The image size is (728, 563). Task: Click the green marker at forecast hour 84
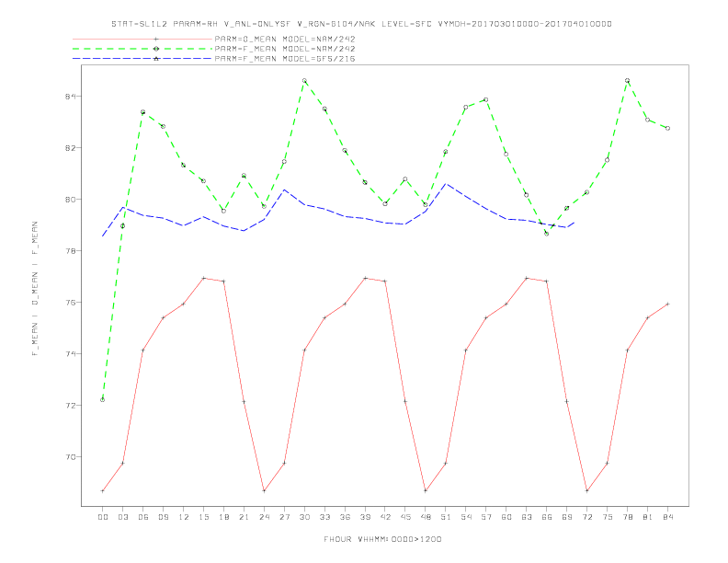[x=667, y=128]
